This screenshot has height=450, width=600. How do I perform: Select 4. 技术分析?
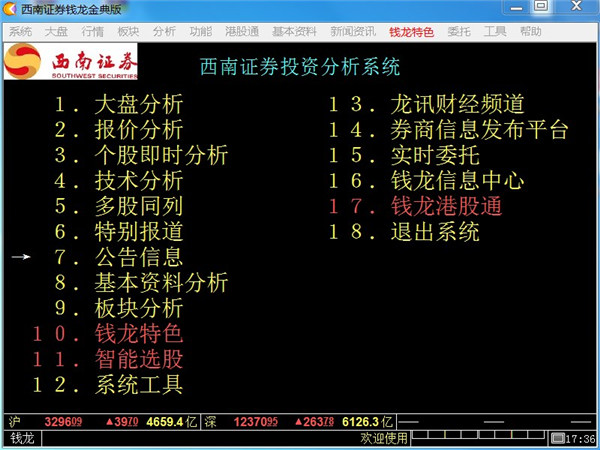point(119,181)
